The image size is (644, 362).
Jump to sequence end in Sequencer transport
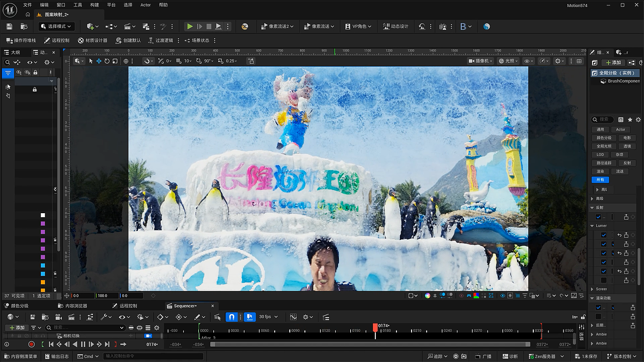coord(107,344)
